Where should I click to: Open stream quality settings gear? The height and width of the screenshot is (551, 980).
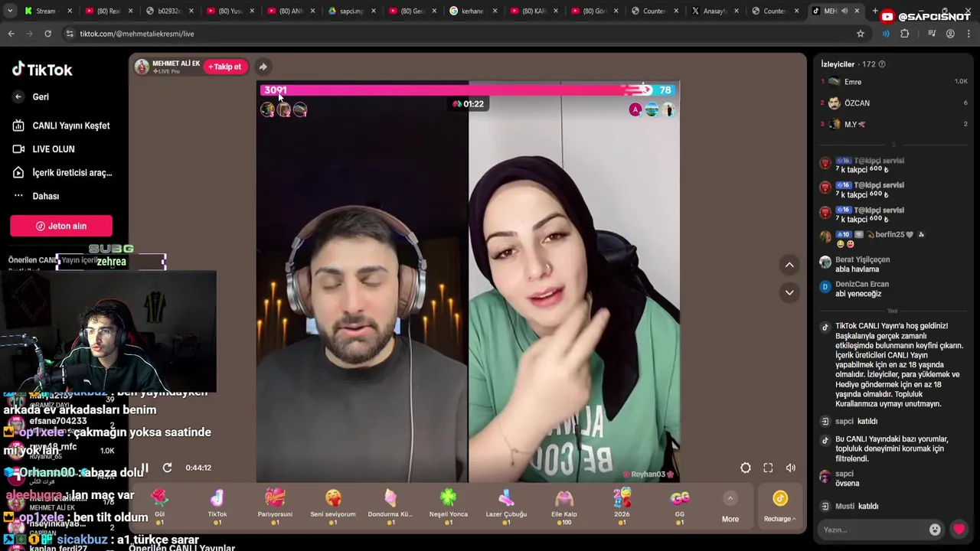[x=745, y=468]
